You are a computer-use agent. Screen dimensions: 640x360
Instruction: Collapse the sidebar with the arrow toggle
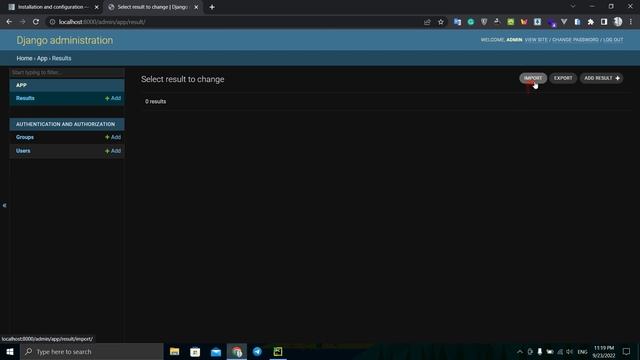(4, 205)
